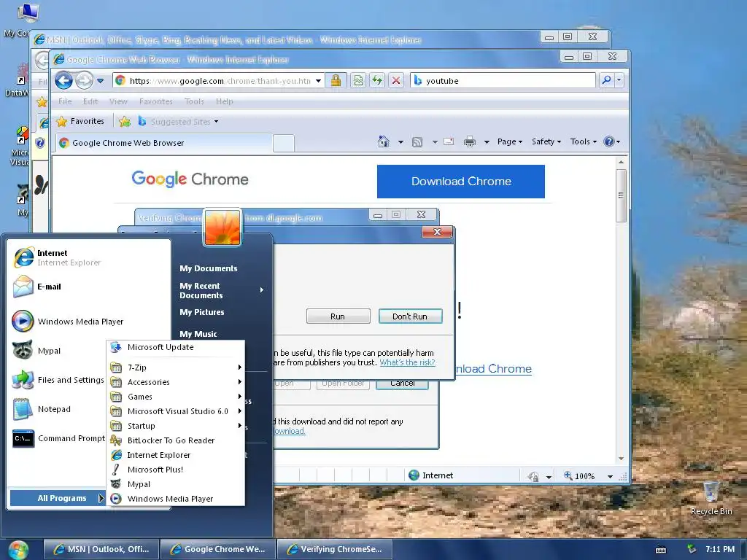Open the Recycle Bin desktop icon

coord(711,498)
